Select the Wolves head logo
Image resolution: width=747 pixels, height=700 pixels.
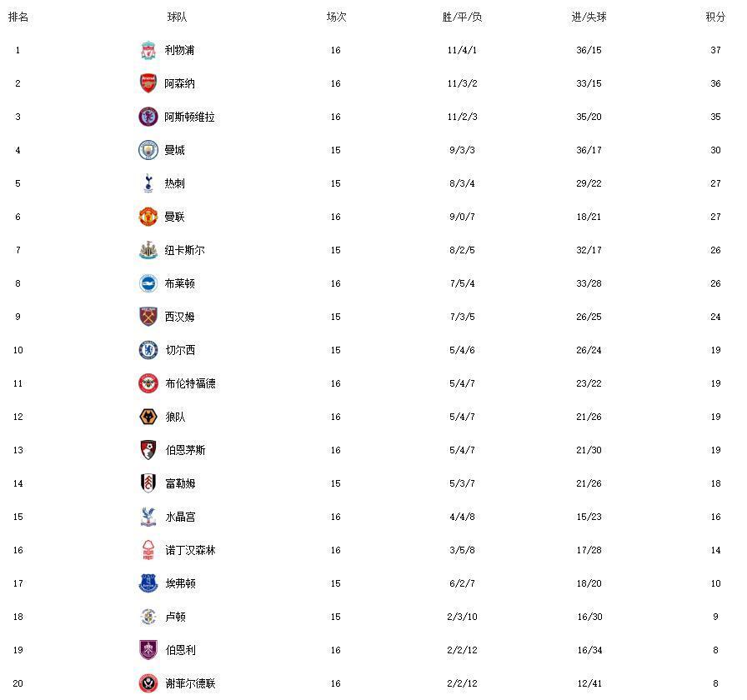[148, 417]
